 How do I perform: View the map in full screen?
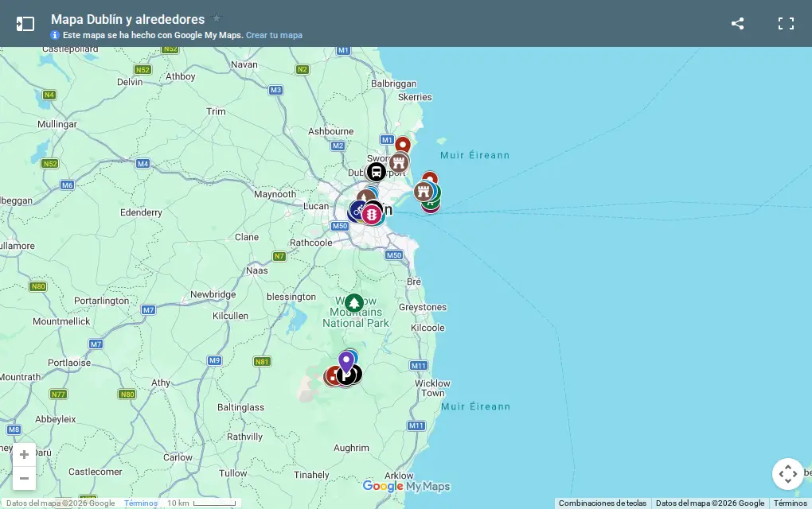click(x=786, y=23)
